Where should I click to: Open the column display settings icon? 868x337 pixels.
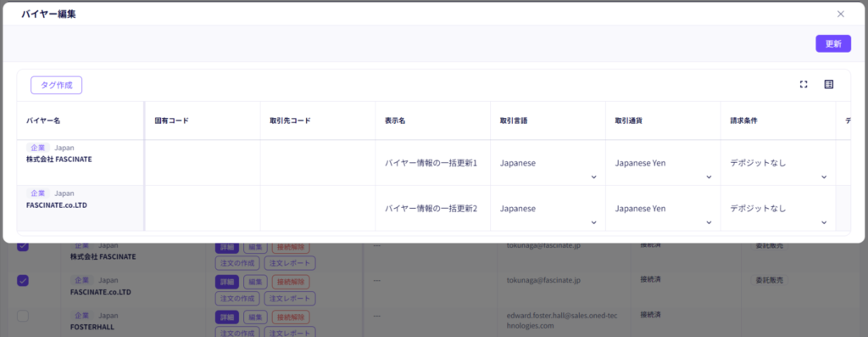pos(829,84)
